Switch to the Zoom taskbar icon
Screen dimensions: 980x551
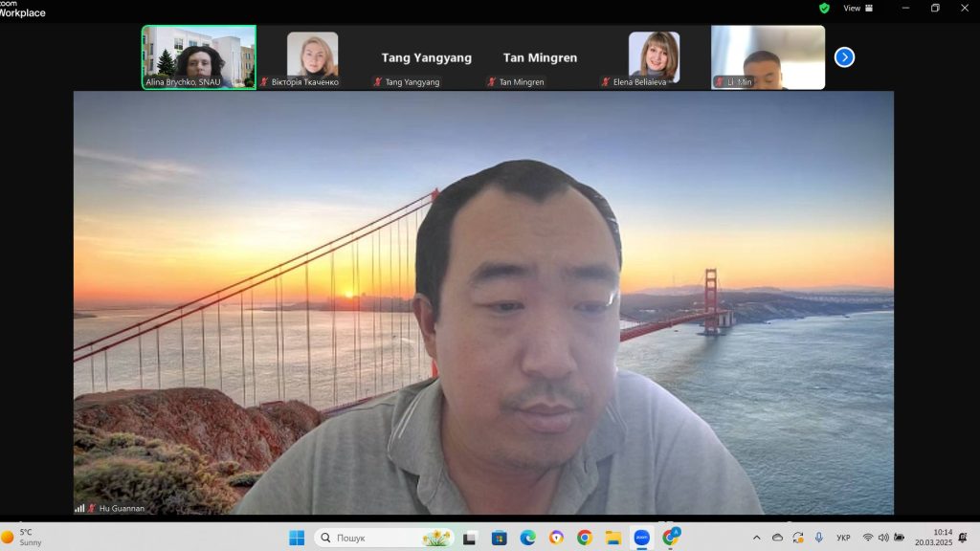click(x=641, y=538)
